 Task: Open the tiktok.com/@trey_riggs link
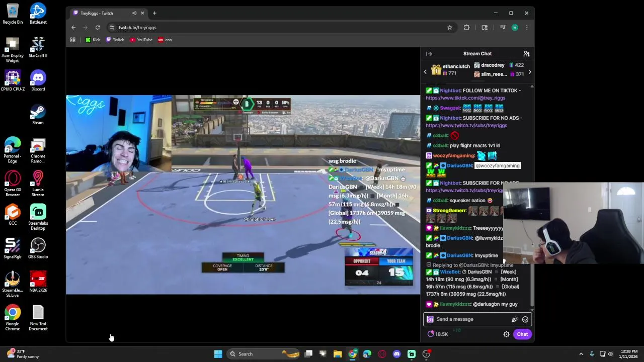(x=465, y=98)
